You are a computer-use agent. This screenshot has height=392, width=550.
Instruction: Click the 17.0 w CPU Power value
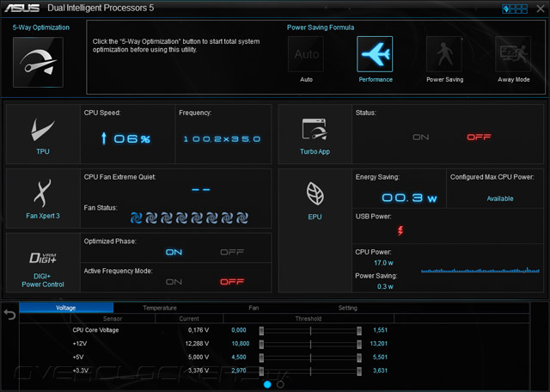[383, 263]
